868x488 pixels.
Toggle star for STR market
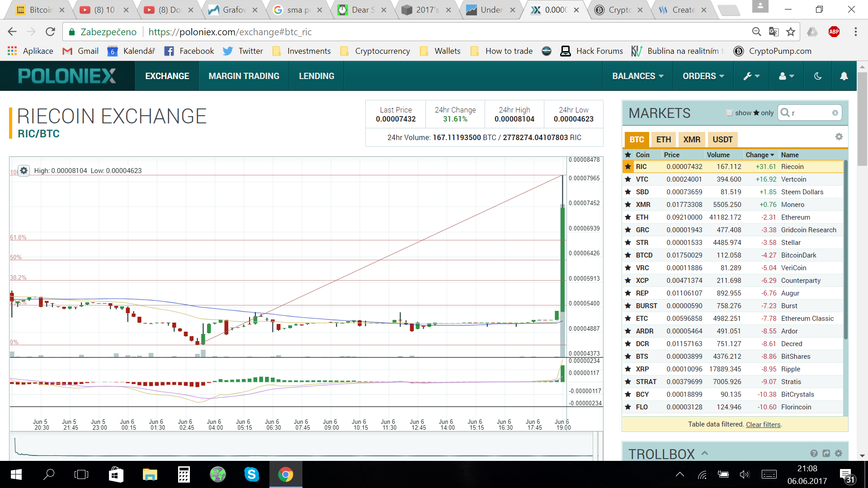[x=628, y=243]
